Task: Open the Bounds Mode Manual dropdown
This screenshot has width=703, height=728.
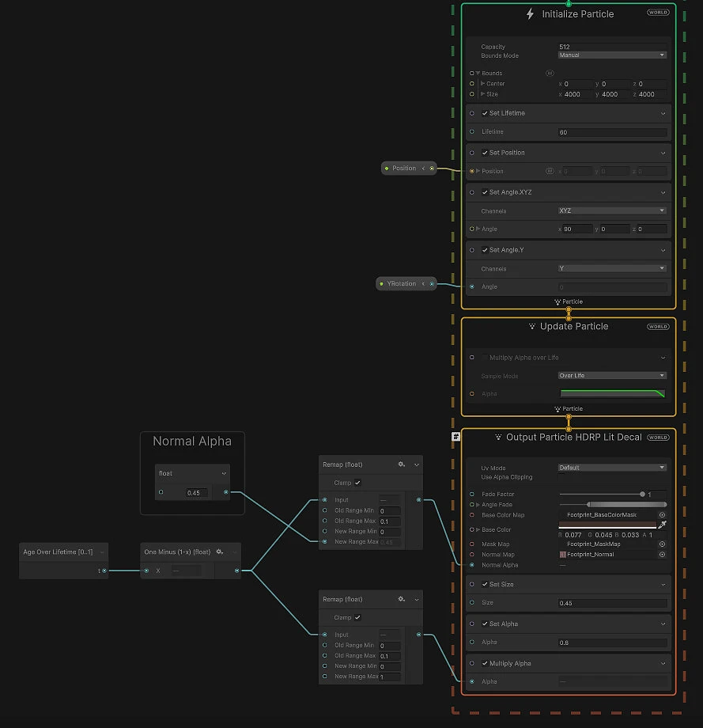Action: 612,55
